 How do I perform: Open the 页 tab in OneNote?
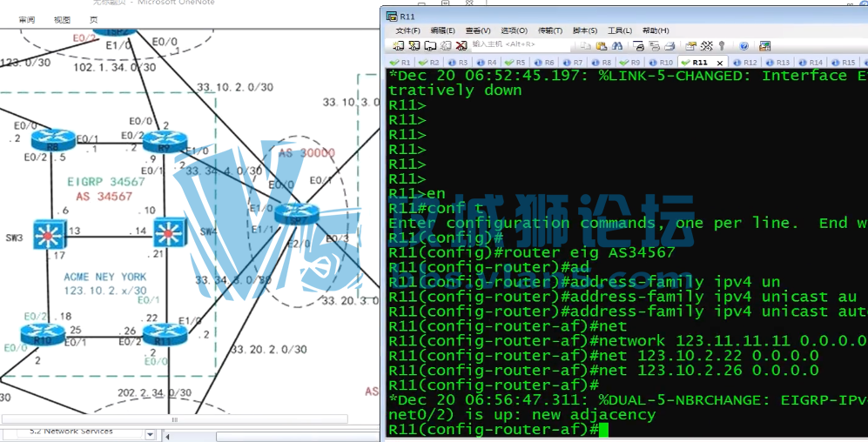[x=93, y=20]
